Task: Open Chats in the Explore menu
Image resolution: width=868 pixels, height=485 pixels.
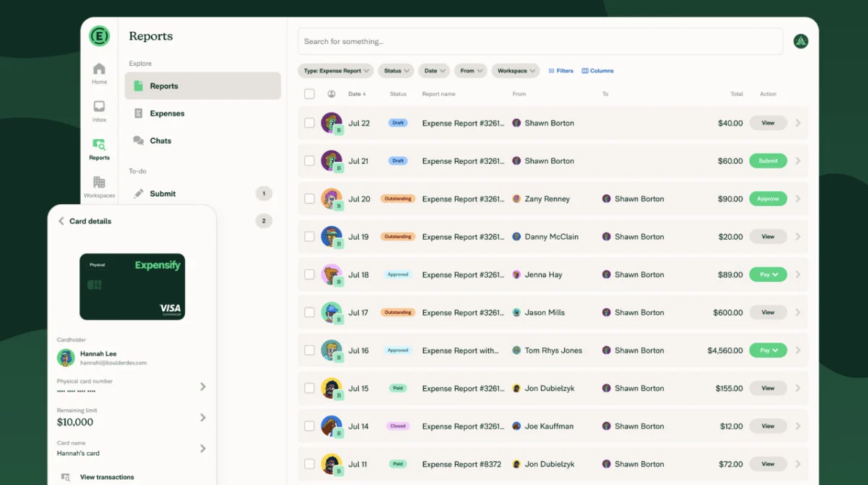Action: [203, 141]
